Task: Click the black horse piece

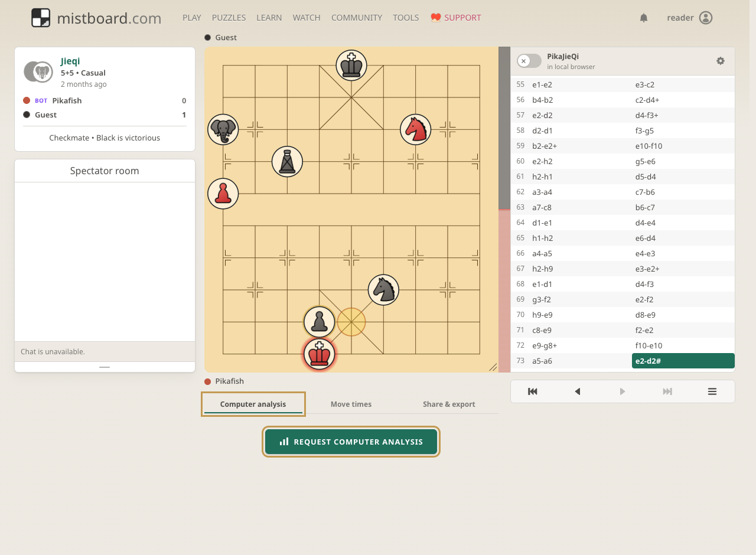Action: point(383,290)
